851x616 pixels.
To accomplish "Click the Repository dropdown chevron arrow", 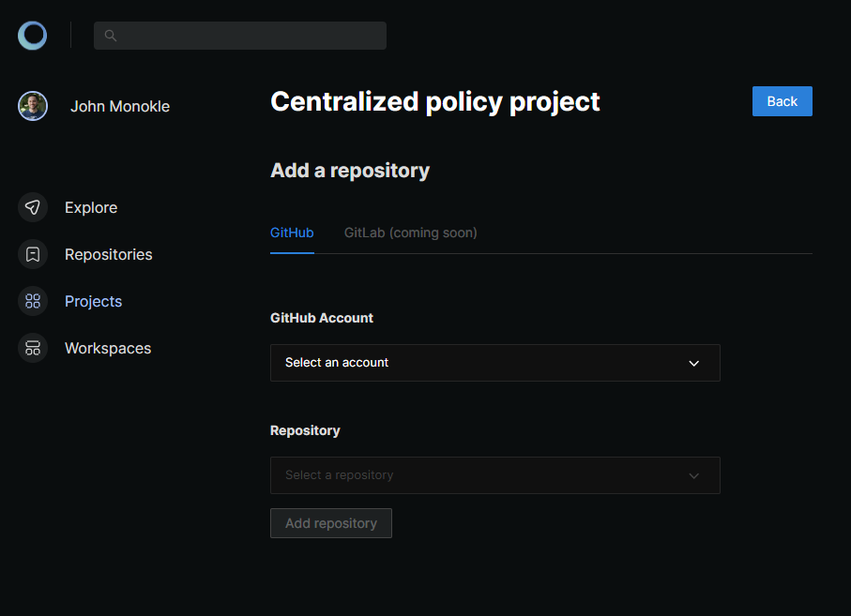I will click(694, 475).
